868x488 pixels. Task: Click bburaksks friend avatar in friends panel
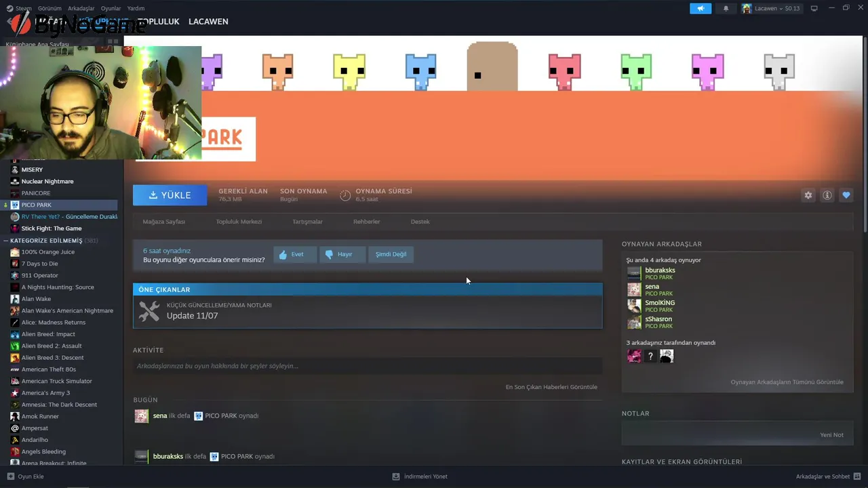634,274
